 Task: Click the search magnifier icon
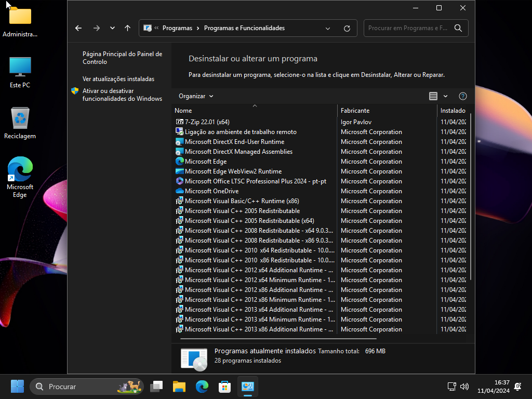458,28
